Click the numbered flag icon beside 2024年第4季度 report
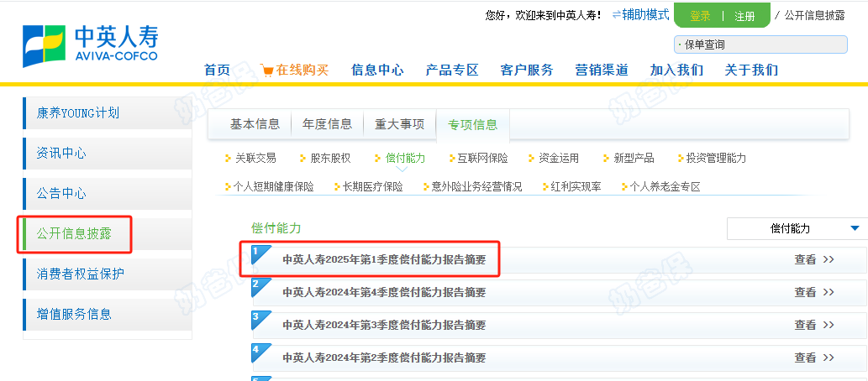This screenshot has height=381, width=868. click(x=261, y=287)
